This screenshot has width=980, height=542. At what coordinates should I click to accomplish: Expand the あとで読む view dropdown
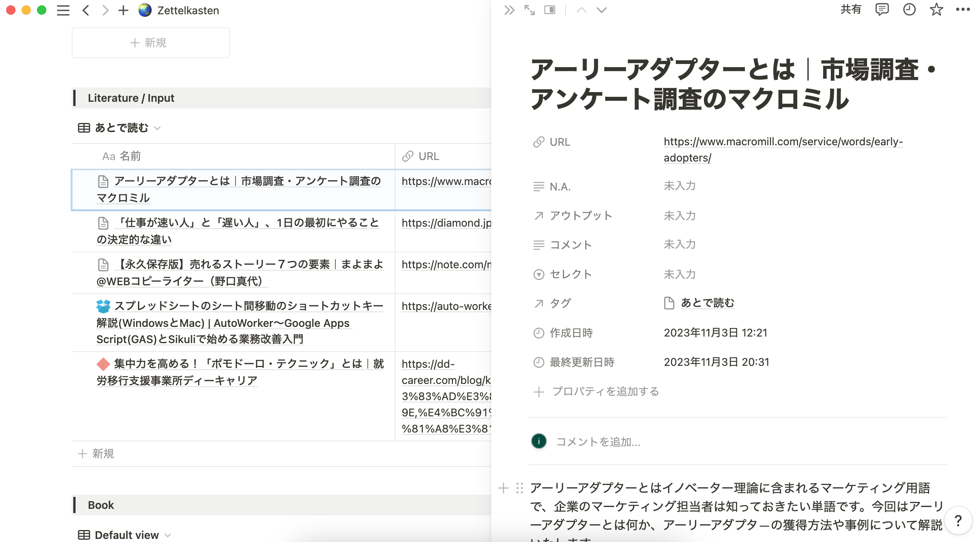157,128
